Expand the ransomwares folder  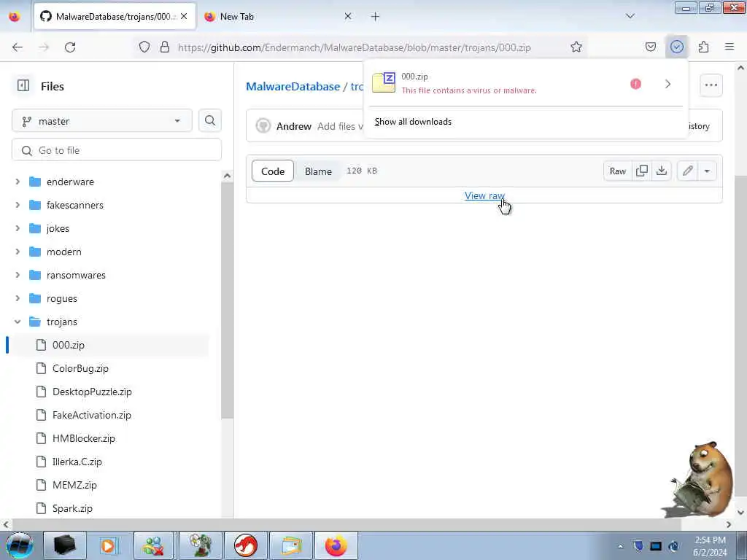18,275
